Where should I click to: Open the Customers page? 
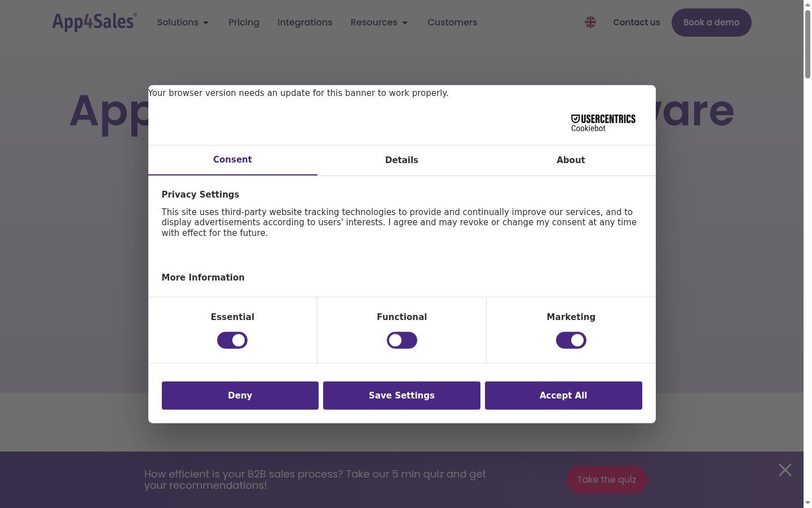click(452, 23)
